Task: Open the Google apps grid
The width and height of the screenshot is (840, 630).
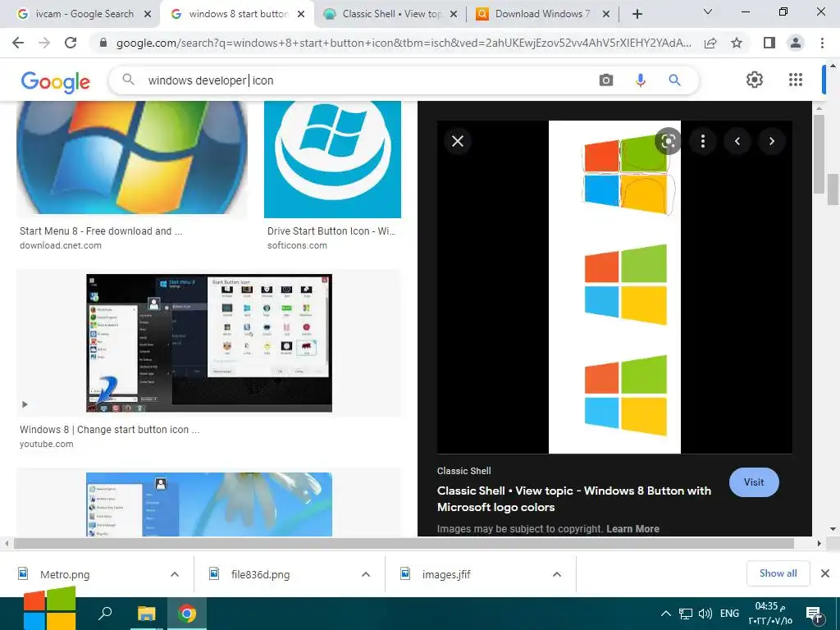Action: (x=796, y=80)
